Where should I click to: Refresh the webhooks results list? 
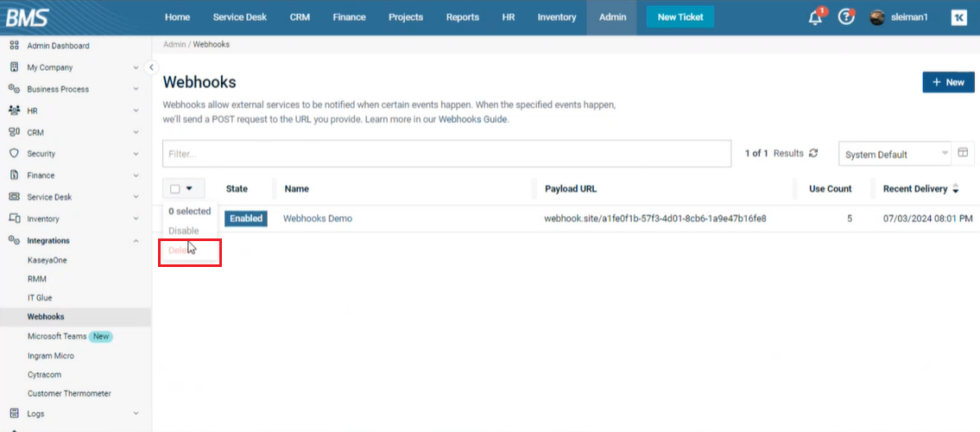812,153
